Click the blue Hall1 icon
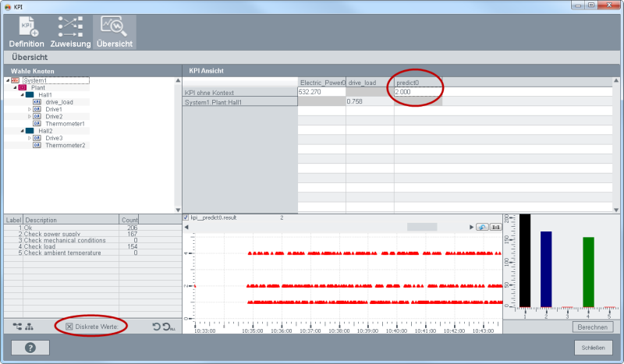The image size is (624, 364). click(x=30, y=94)
